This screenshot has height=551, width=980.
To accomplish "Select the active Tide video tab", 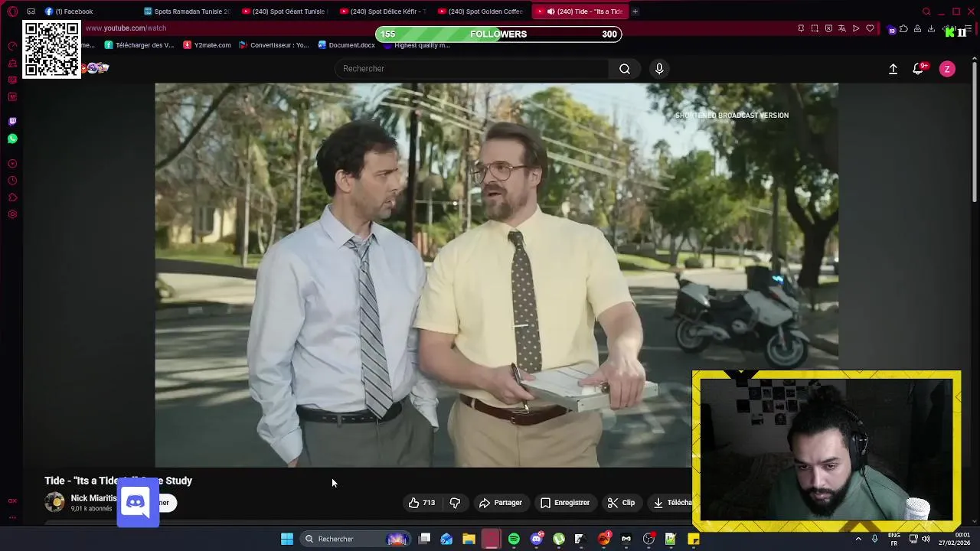I will (x=580, y=11).
